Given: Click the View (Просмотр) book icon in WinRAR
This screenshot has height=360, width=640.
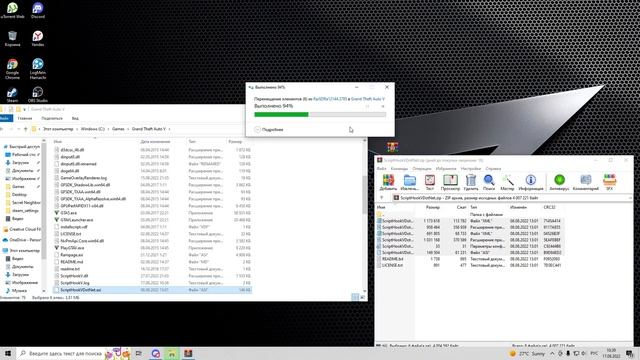Looking at the screenshot, I should [x=450, y=182].
